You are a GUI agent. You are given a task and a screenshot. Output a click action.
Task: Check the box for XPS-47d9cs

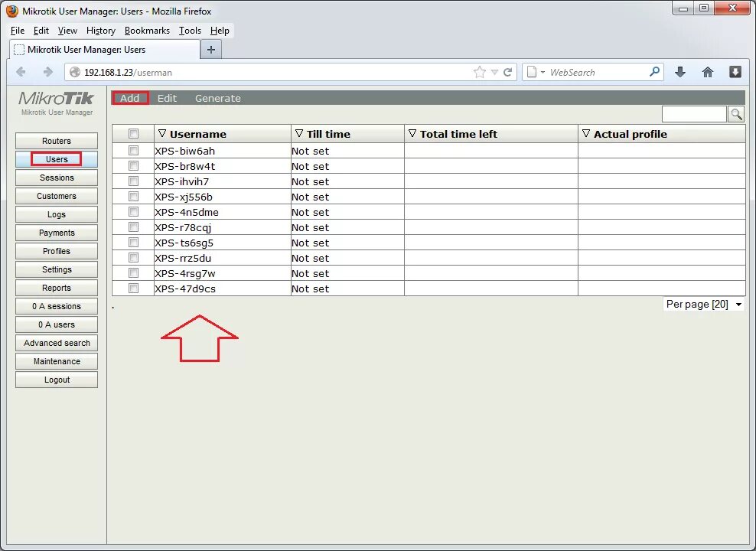point(134,289)
